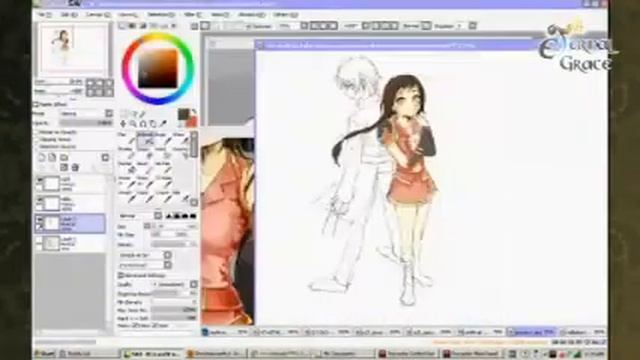The height and width of the screenshot is (360, 640).
Task: Click the brush Size slider
Action: (174, 226)
